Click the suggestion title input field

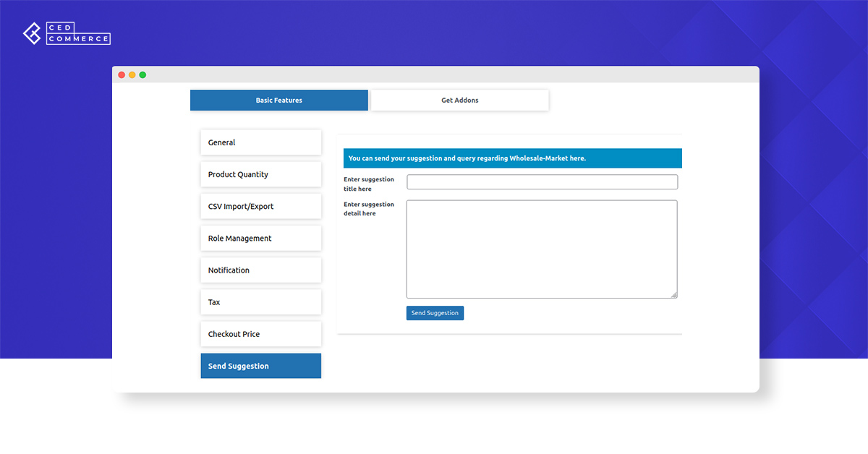tap(542, 182)
